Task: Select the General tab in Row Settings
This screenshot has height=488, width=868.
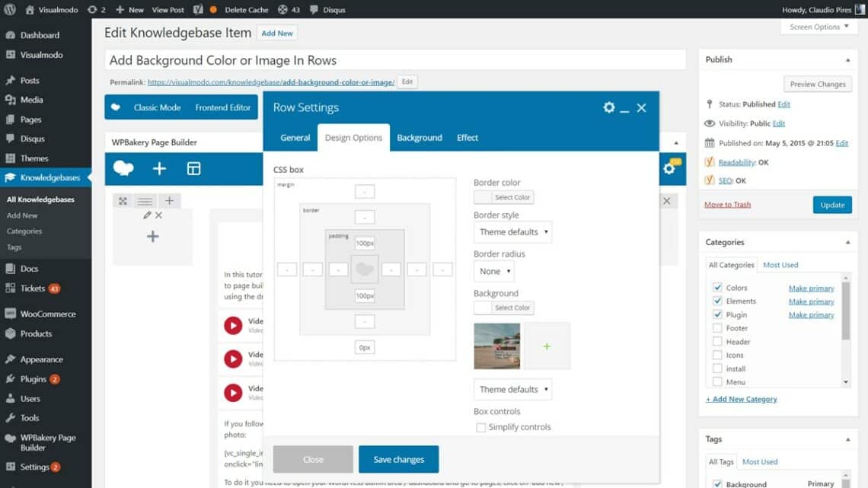Action: tap(295, 138)
